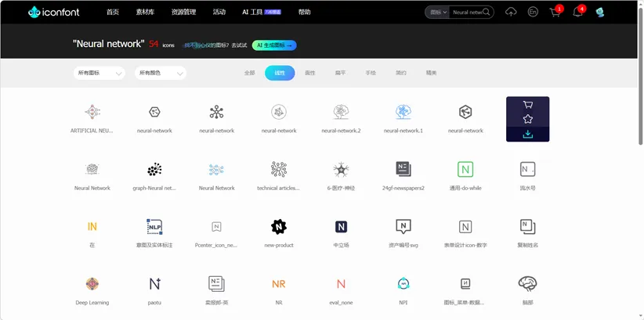Select the orange NR icon
644x320 pixels.
[x=278, y=284]
